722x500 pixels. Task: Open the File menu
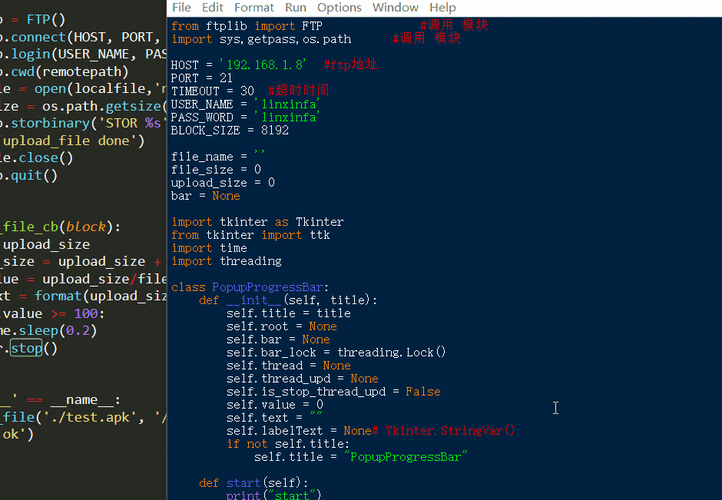click(181, 7)
